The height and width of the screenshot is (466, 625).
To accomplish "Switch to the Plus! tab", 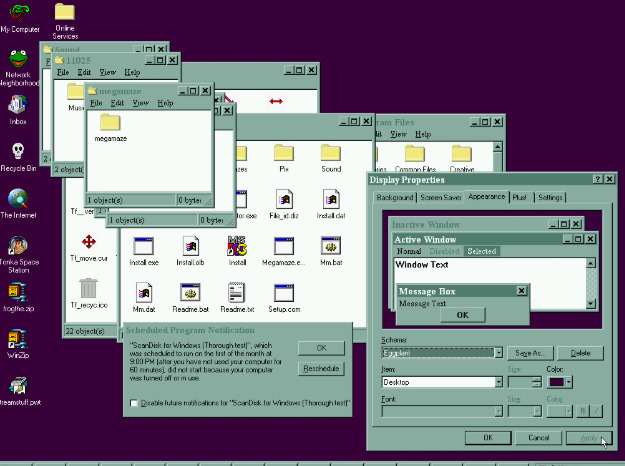I will [x=520, y=197].
